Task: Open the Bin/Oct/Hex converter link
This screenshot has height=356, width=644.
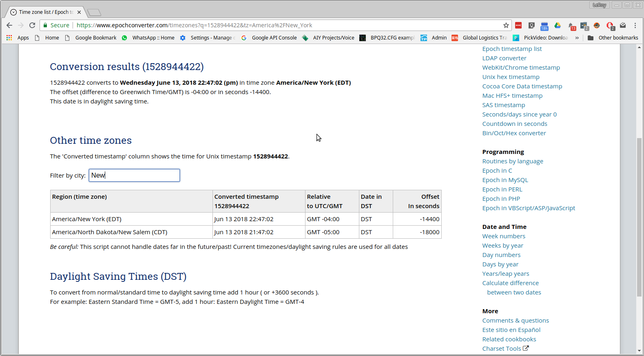Action: pos(514,133)
